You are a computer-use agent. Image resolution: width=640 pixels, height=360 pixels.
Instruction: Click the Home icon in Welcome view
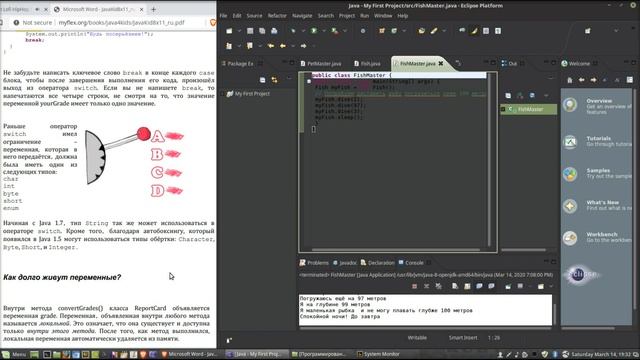570,80
